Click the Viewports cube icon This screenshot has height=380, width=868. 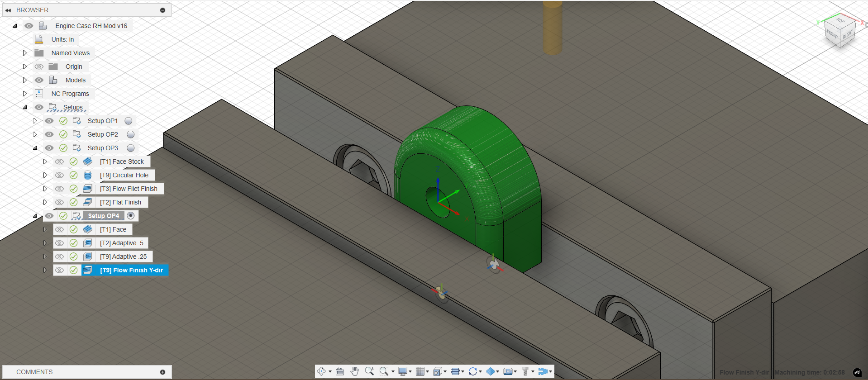tap(437, 371)
